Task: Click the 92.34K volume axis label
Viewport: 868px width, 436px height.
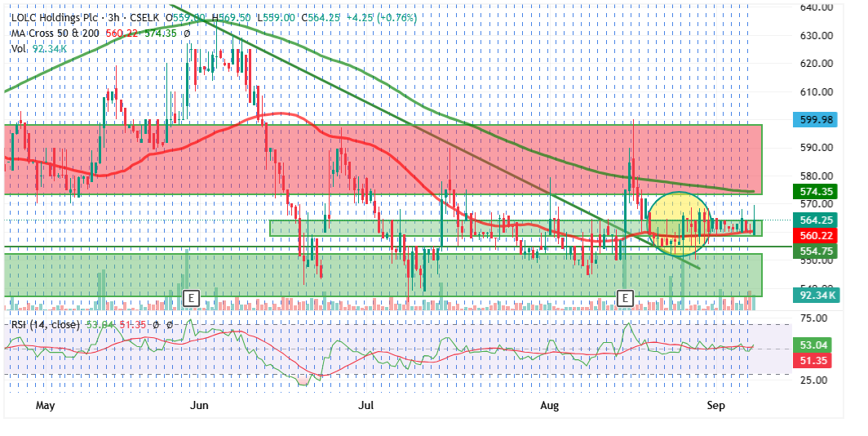Action: 816,296
